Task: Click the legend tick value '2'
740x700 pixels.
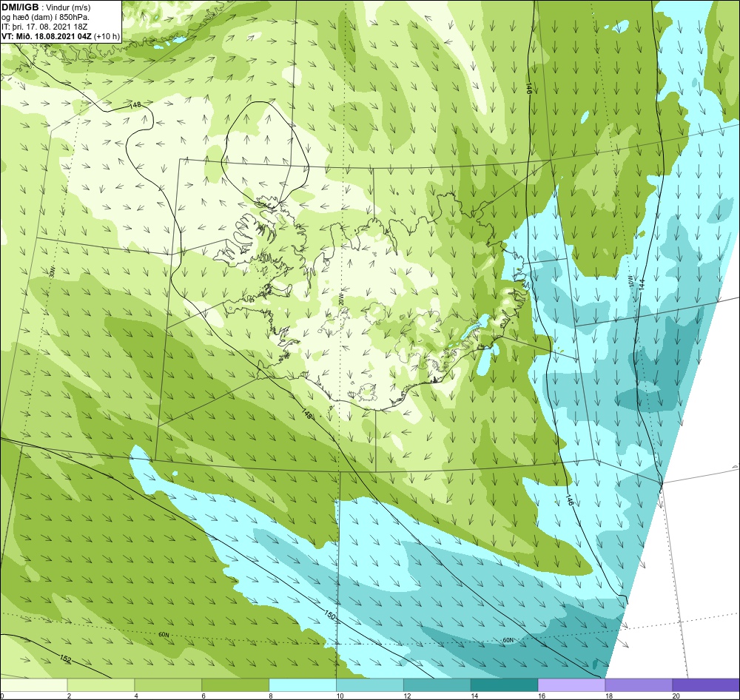Action: (69, 696)
